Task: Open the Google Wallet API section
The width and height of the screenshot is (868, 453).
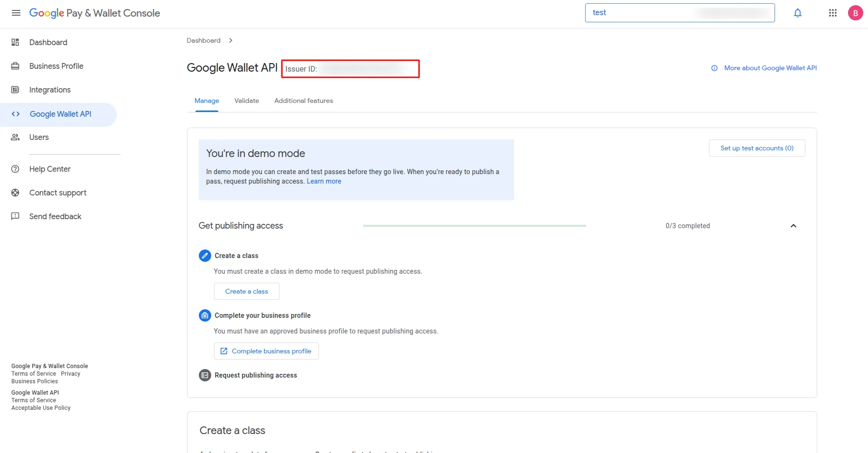Action: point(61,114)
